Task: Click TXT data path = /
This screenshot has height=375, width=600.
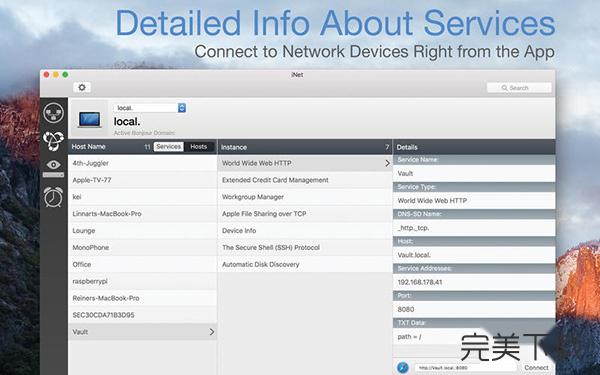Action: [409, 337]
